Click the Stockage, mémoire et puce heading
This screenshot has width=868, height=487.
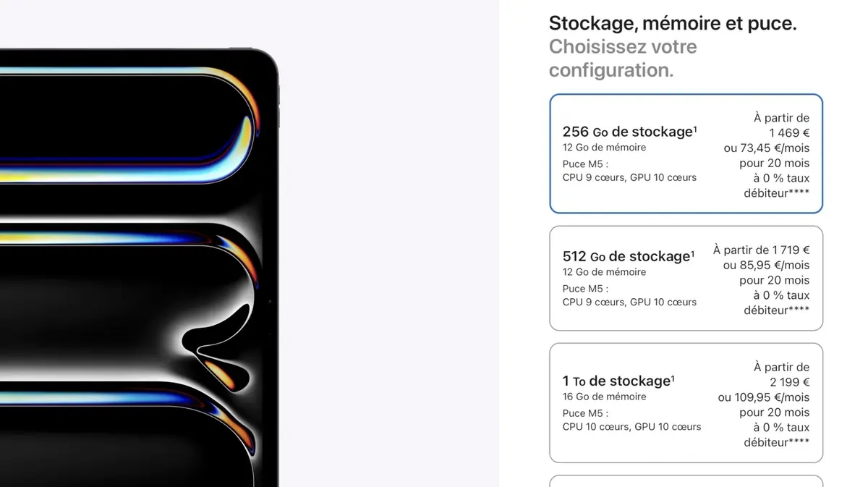click(x=671, y=22)
